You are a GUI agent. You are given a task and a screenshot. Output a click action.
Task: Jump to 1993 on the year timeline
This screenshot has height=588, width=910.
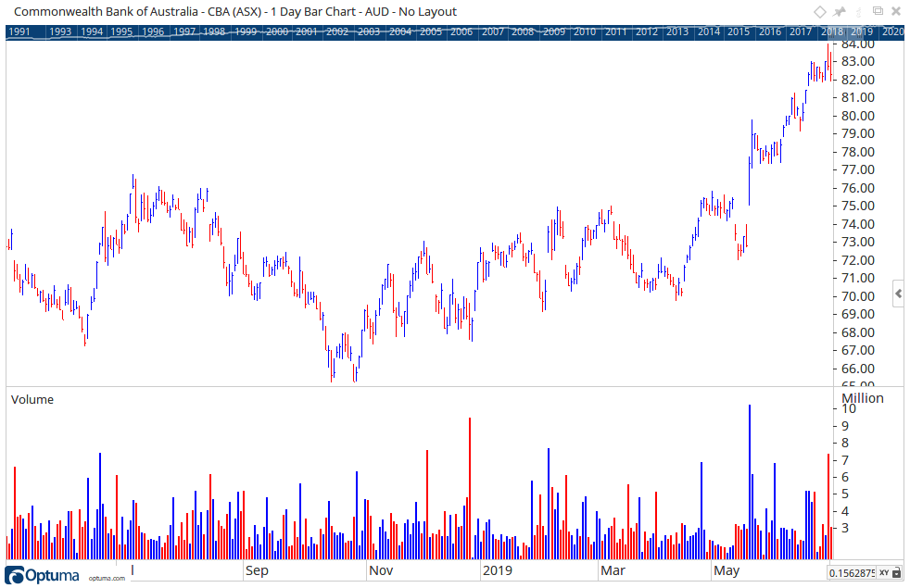pos(60,31)
